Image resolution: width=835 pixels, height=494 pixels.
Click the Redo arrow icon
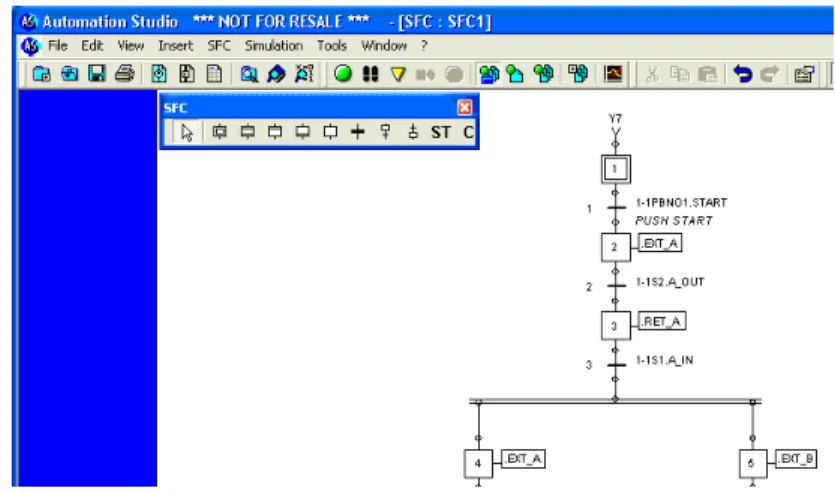coord(769,74)
